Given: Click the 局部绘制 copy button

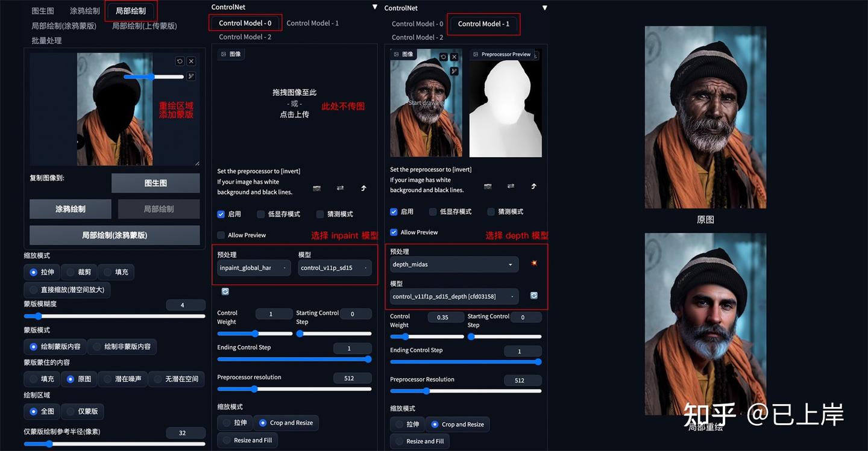Looking at the screenshot, I should click(159, 209).
